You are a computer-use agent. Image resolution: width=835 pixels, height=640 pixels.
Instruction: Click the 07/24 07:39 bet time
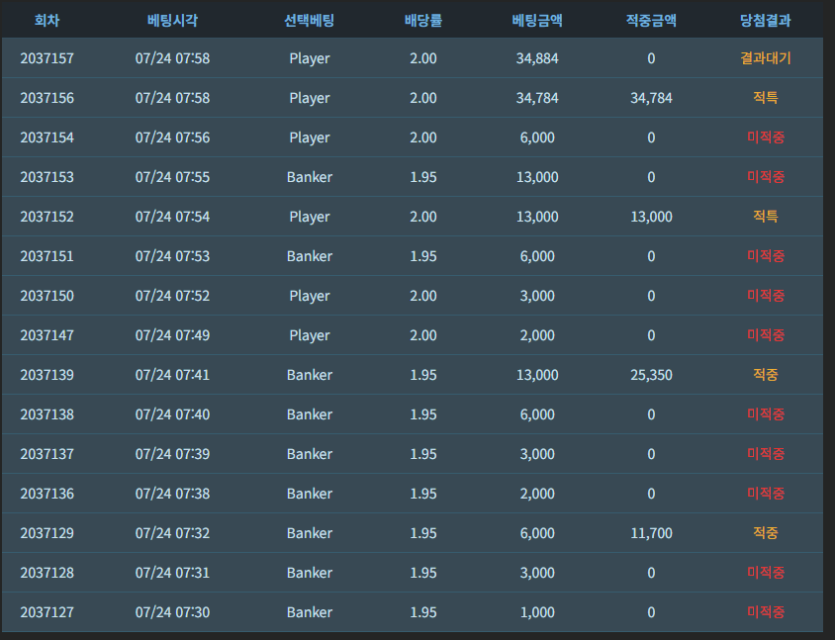[x=173, y=454]
